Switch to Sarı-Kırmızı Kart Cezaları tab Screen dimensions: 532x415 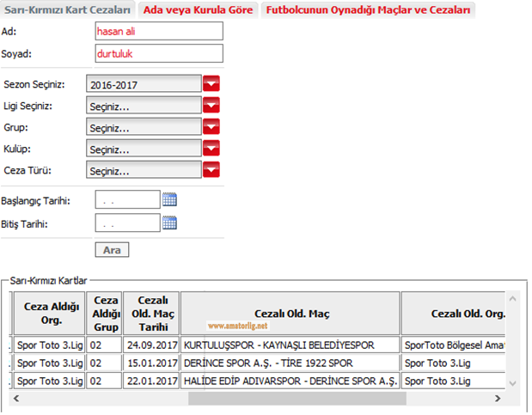click(68, 10)
